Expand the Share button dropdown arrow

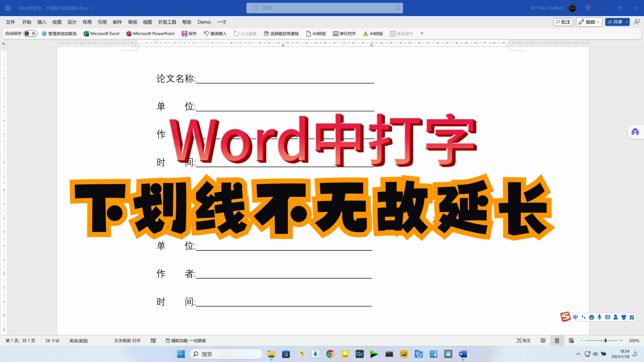click(x=627, y=22)
